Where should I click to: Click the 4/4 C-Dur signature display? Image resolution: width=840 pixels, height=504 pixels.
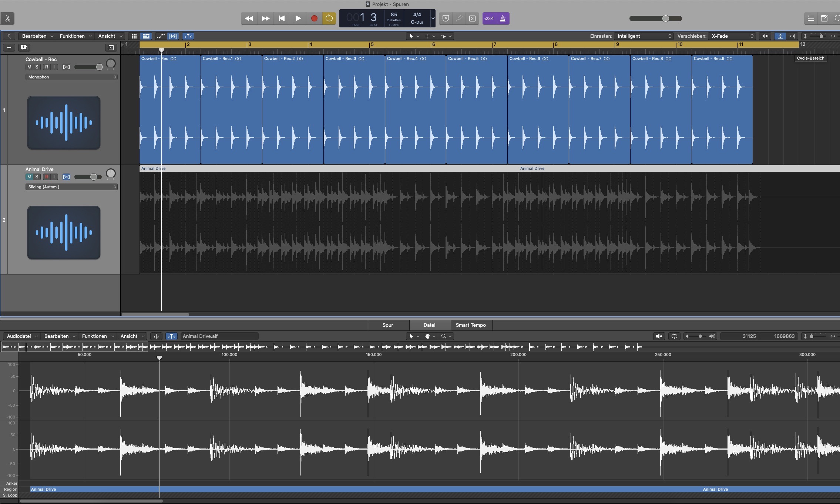pos(417,18)
